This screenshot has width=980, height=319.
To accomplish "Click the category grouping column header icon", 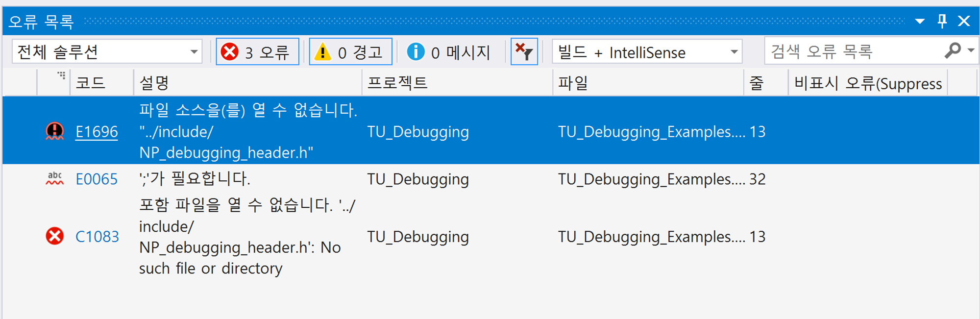I will click(61, 75).
